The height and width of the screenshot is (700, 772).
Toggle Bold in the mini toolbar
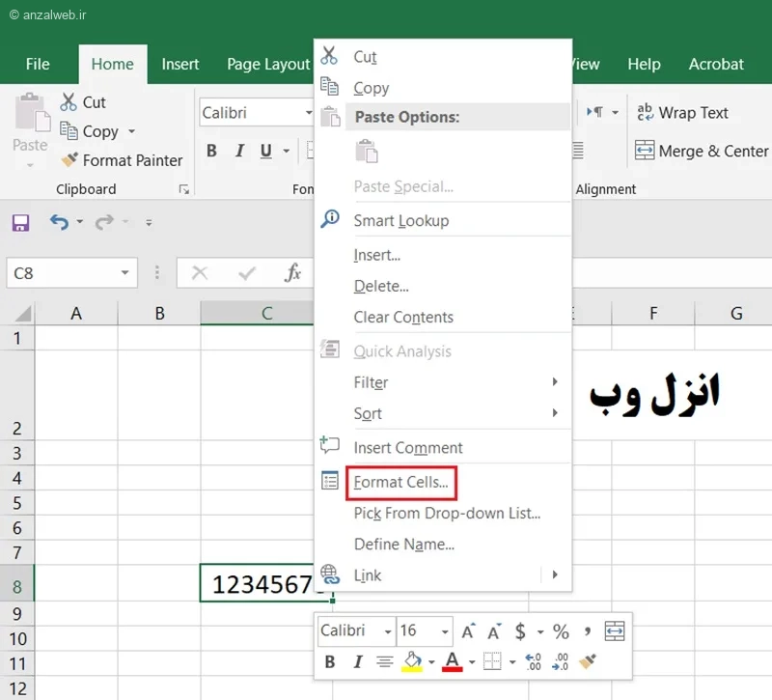[330, 661]
